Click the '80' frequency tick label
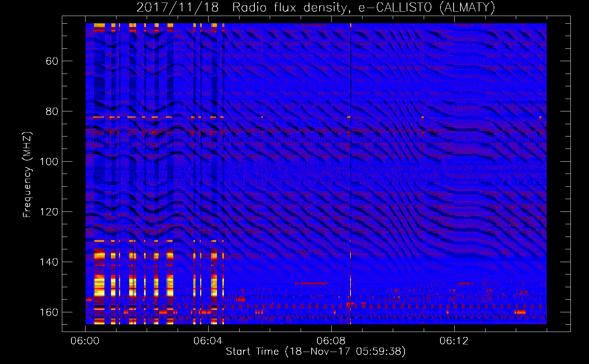The width and height of the screenshot is (589, 364). coord(52,111)
